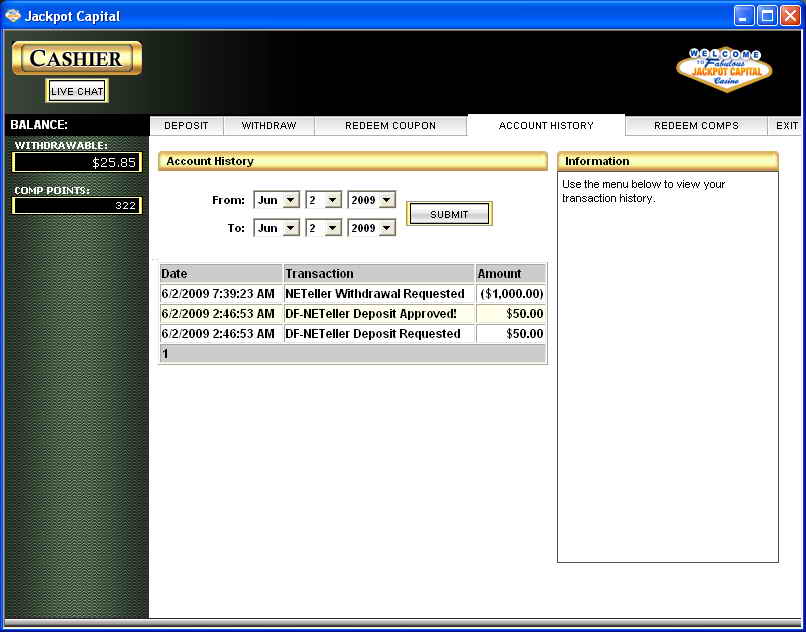Click the Jackpot Capital casino logo
The image size is (806, 632).
pyautogui.click(x=724, y=69)
